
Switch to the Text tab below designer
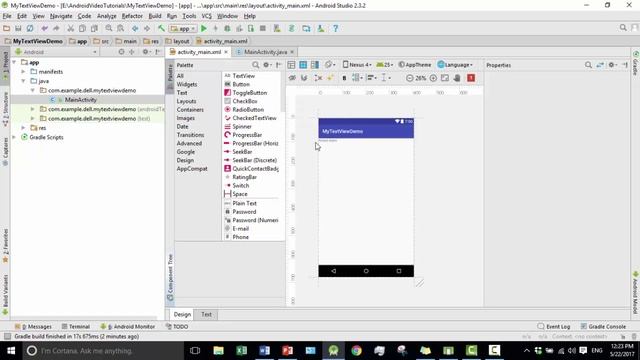(x=206, y=314)
